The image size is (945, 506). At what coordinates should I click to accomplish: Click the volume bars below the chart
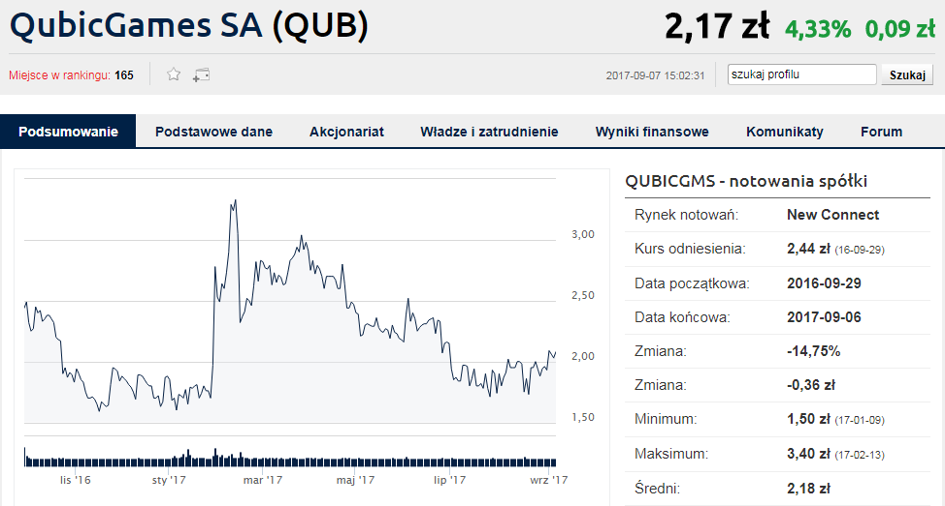click(290, 459)
